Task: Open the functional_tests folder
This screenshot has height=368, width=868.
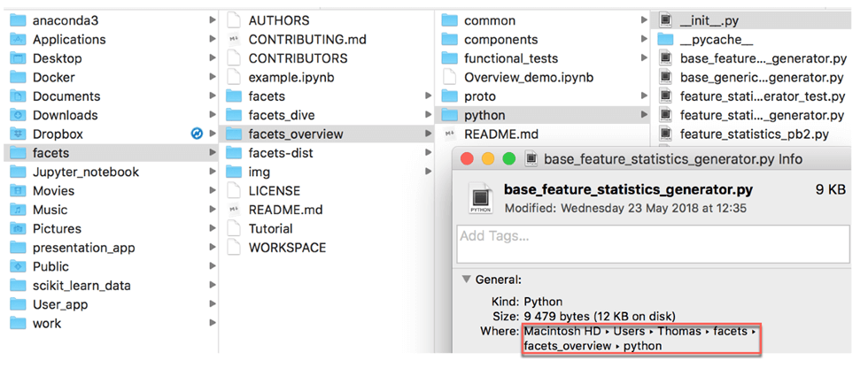Action: click(x=511, y=58)
